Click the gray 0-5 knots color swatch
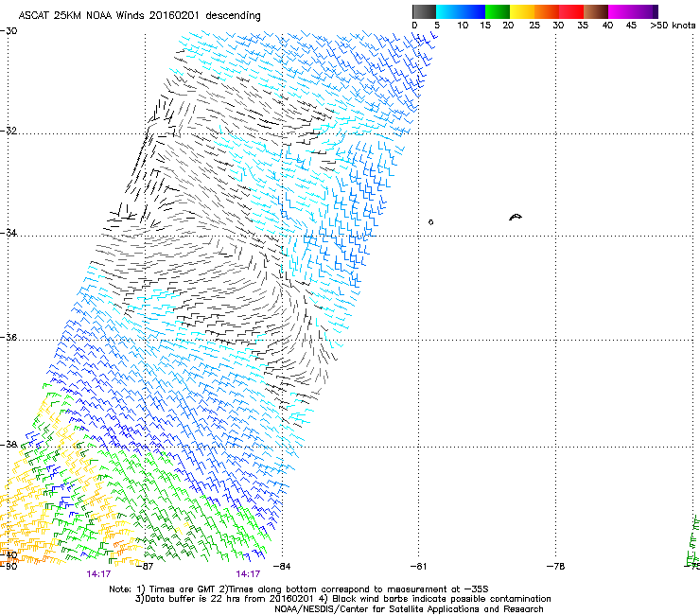The height and width of the screenshot is (615, 700). (424, 11)
